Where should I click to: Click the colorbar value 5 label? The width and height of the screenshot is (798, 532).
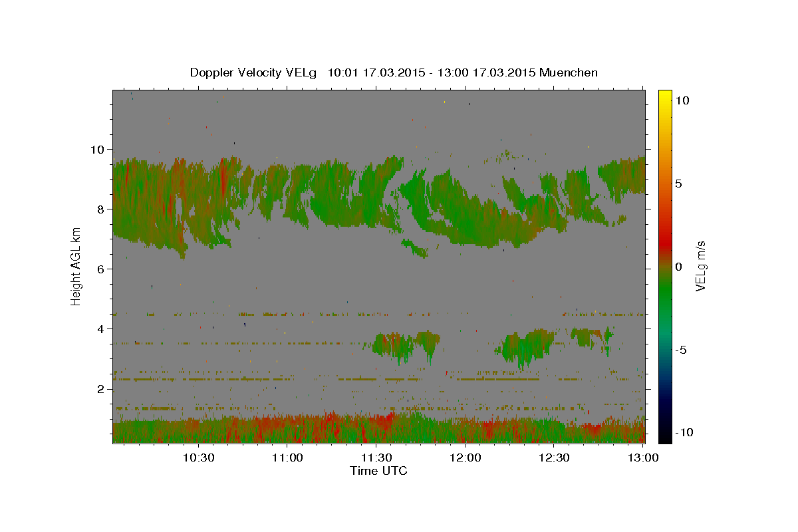(679, 183)
